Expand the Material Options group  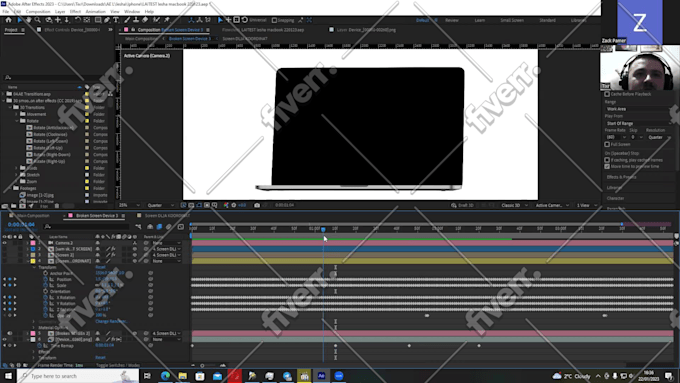pos(34,327)
